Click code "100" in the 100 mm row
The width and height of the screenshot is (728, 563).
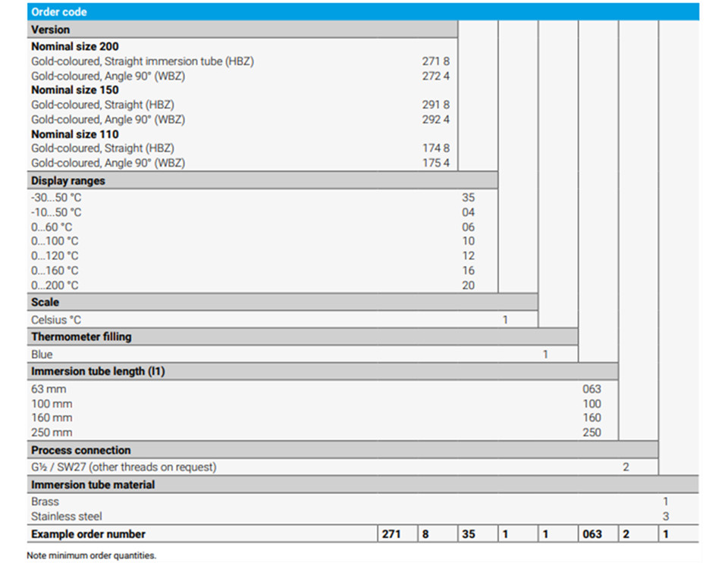pyautogui.click(x=592, y=404)
